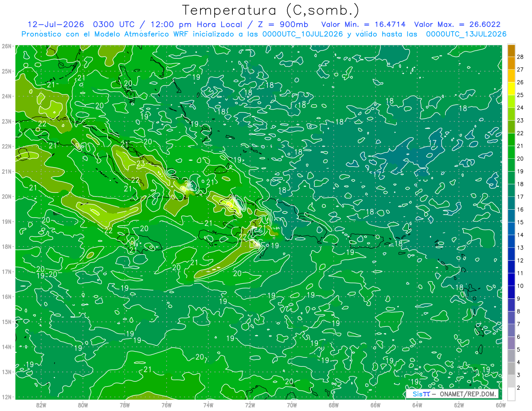
Task: Click the "Valor Min. = 16.4714" value
Action: (x=364, y=24)
